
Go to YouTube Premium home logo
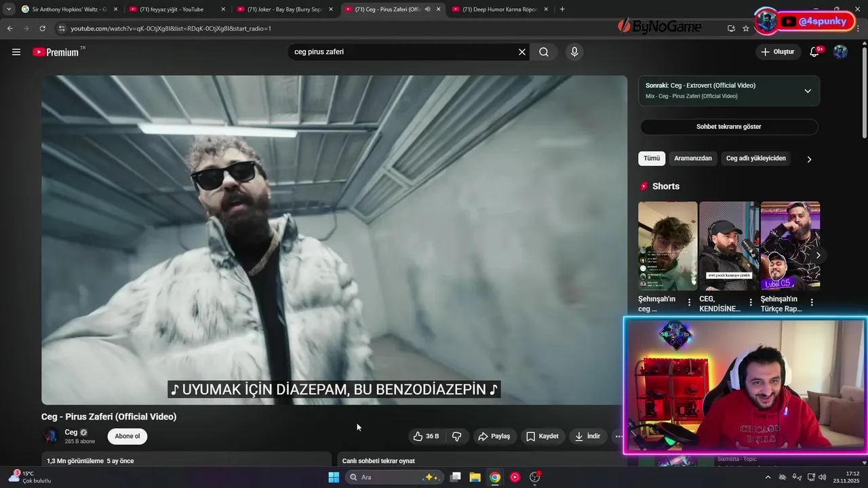(56, 52)
